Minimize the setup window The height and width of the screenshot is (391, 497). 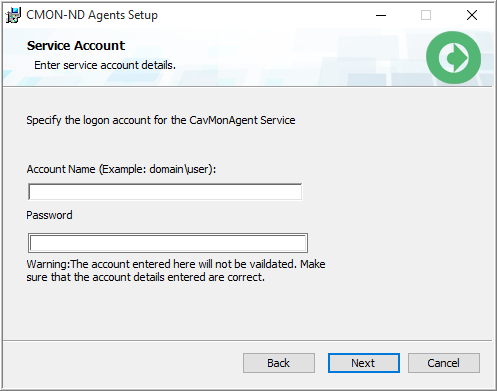(x=381, y=15)
